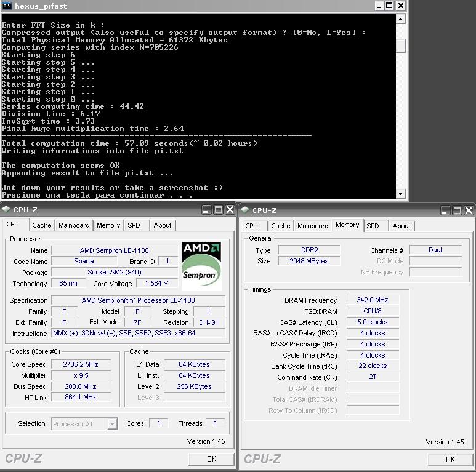Click the Name field AMD Sempron LE-1100
The height and width of the screenshot is (472, 476).
click(115, 250)
